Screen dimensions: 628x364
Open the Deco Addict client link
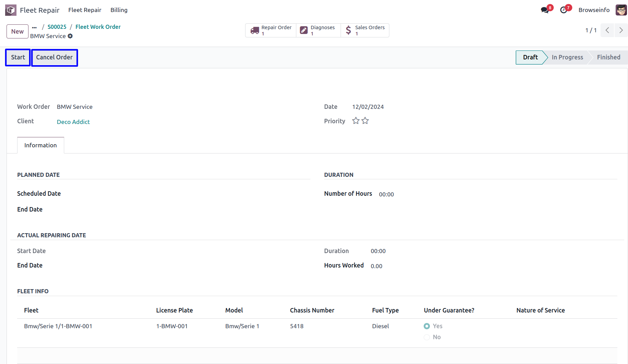[x=73, y=122]
